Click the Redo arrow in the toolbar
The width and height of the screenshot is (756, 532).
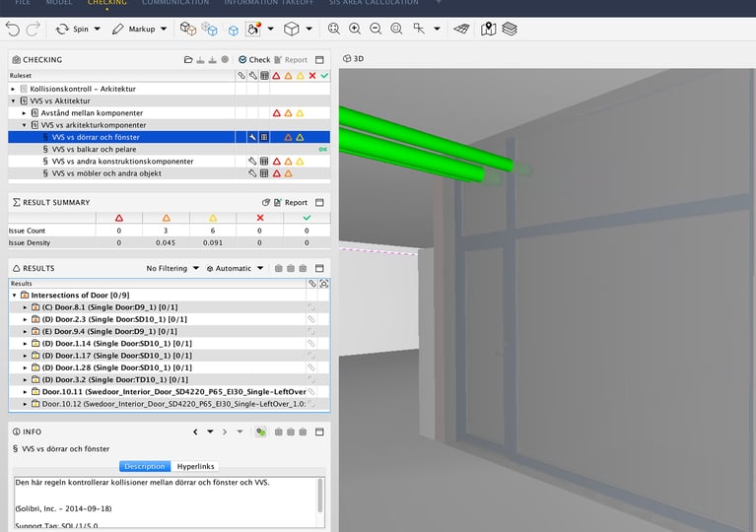[33, 29]
